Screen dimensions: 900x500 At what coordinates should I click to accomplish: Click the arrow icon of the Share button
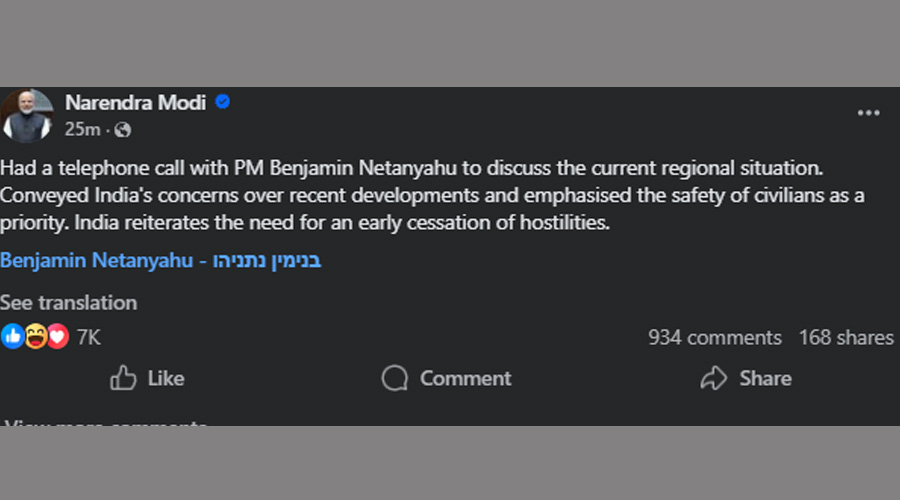[713, 378]
